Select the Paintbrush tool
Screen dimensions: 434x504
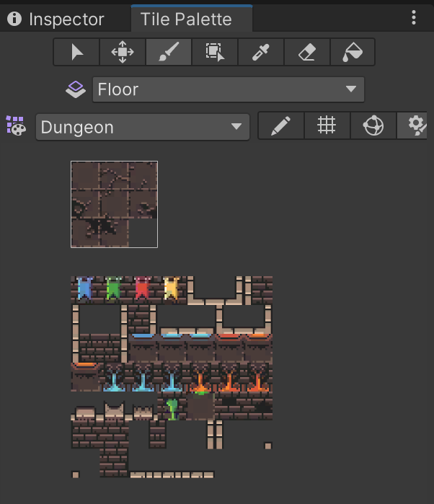point(169,52)
